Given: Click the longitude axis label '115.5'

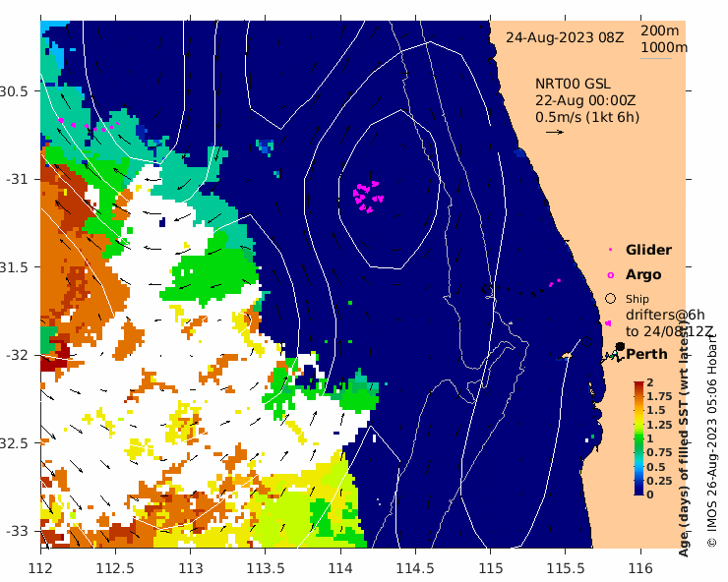Looking at the screenshot, I should [566, 568].
